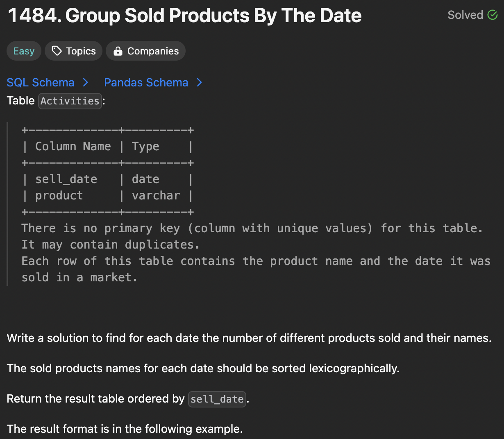Click the 'sorted lexicographically' sentence

pos(203,369)
